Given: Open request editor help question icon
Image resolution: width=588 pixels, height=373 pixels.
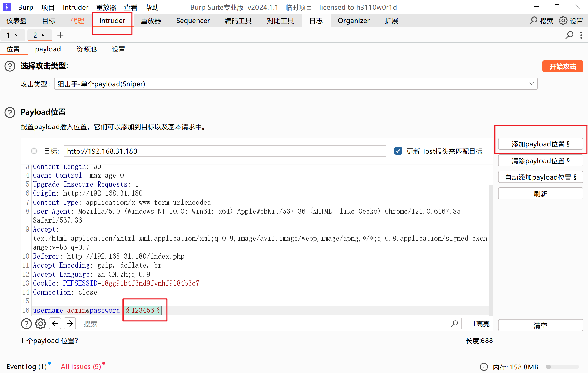Looking at the screenshot, I should (x=26, y=324).
